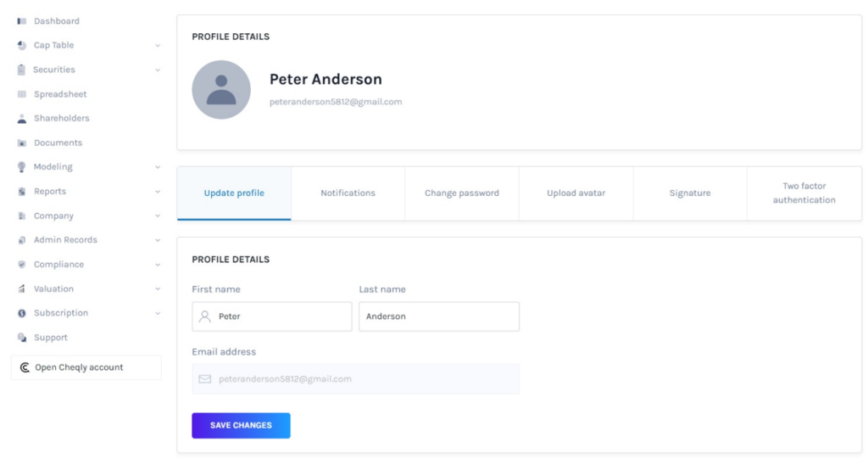Open the Signature tab

[690, 193]
